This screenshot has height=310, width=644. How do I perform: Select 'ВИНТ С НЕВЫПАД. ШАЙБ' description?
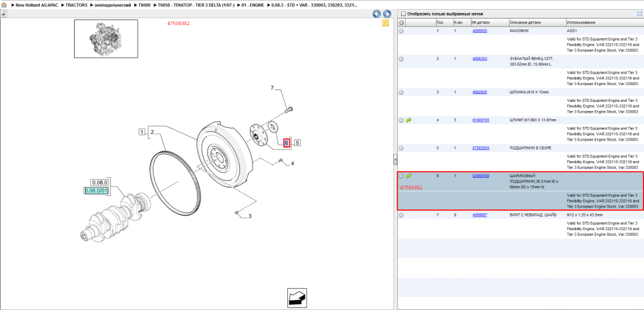point(533,215)
